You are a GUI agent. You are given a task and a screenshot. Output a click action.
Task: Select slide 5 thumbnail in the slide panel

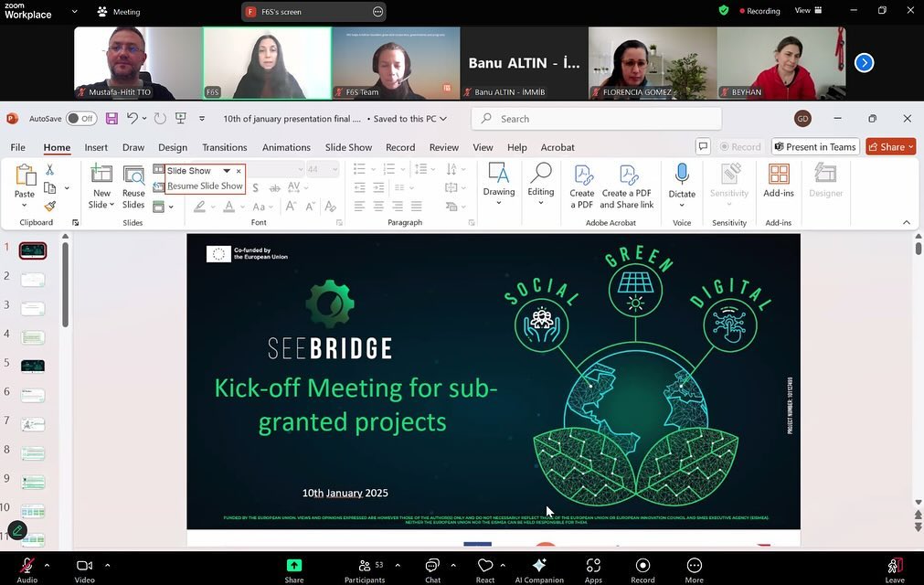[33, 366]
